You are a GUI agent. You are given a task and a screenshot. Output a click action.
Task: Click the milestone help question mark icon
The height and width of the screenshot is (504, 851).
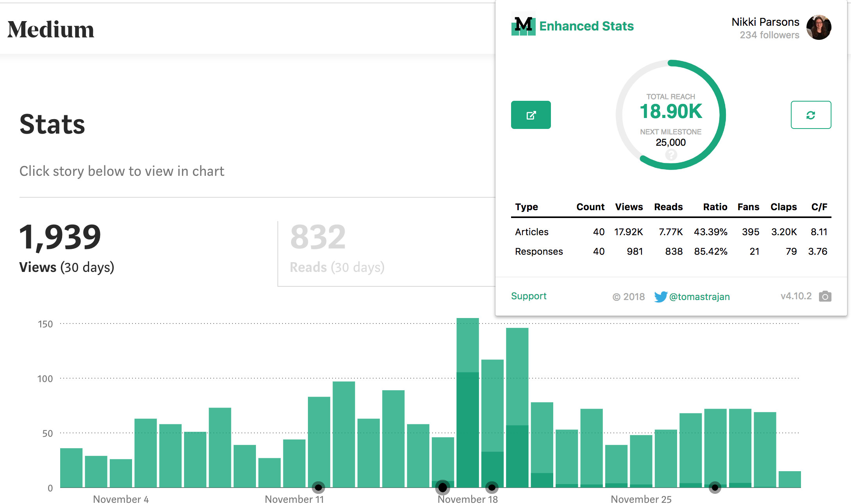pyautogui.click(x=671, y=155)
